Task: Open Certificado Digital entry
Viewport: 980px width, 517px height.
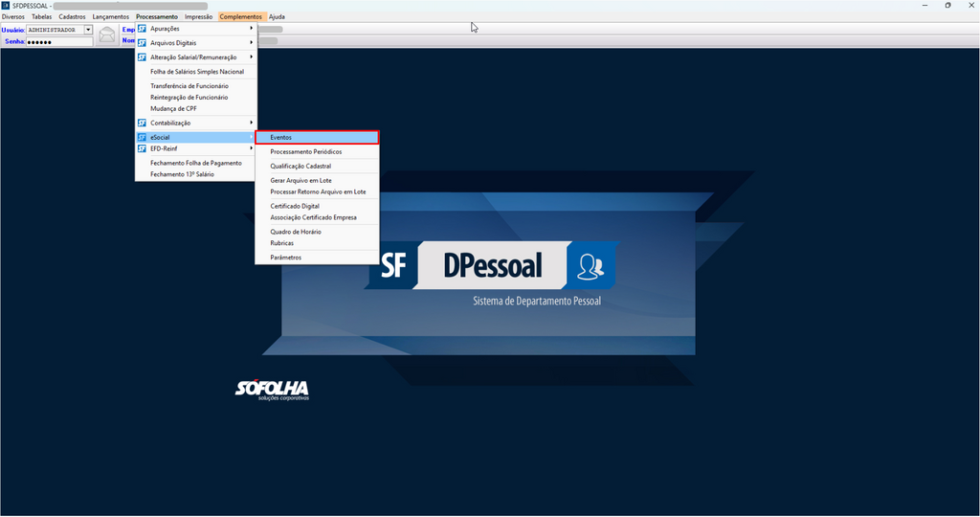Action: 295,206
